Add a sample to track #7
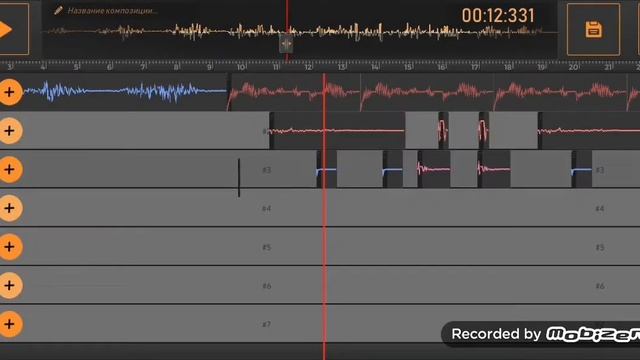Screen dimensions: 640x360 [10, 324]
